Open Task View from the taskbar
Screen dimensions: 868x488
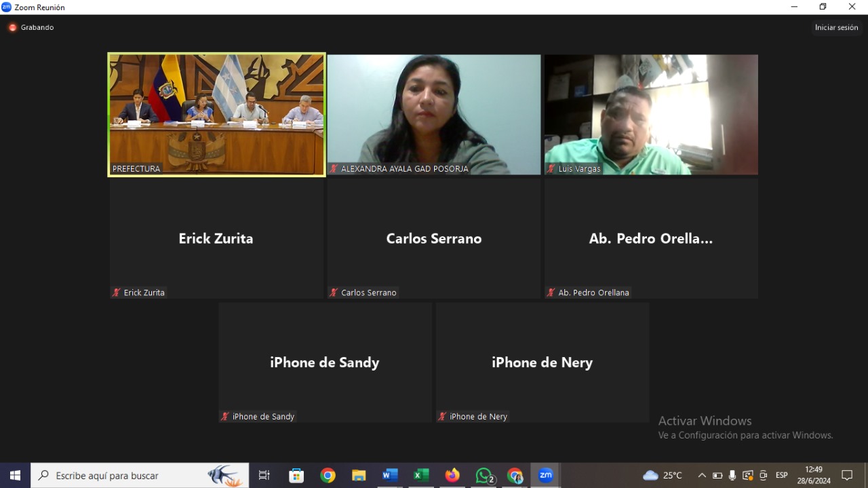click(x=264, y=476)
